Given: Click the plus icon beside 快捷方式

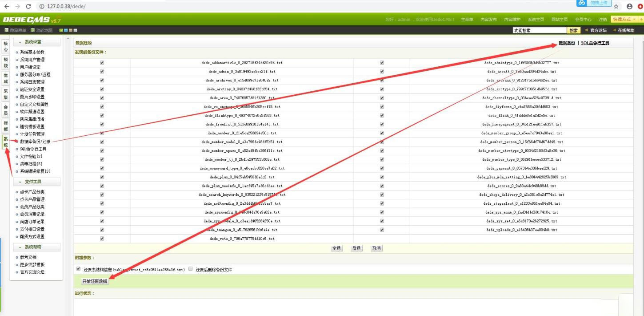Looking at the screenshot, I should pos(641,20).
